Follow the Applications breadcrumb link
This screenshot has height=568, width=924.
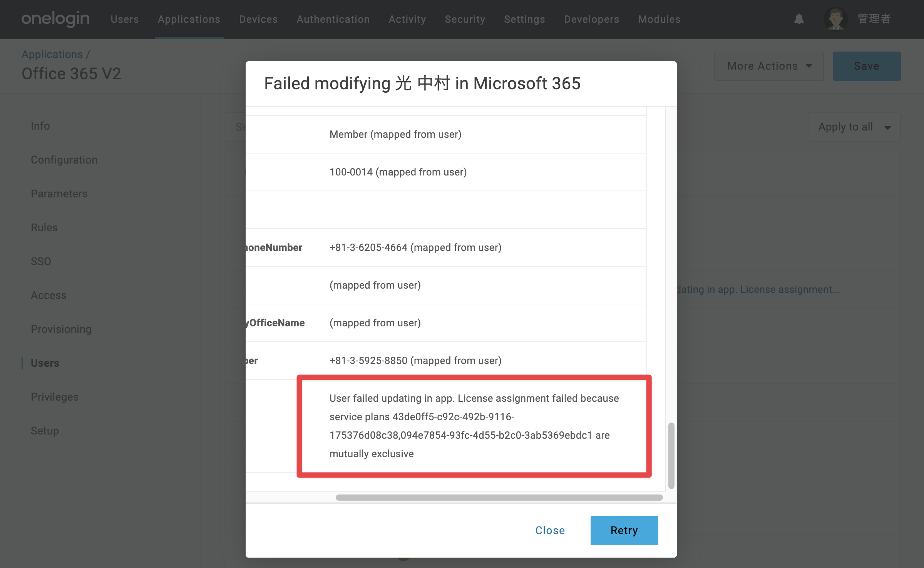tap(52, 54)
